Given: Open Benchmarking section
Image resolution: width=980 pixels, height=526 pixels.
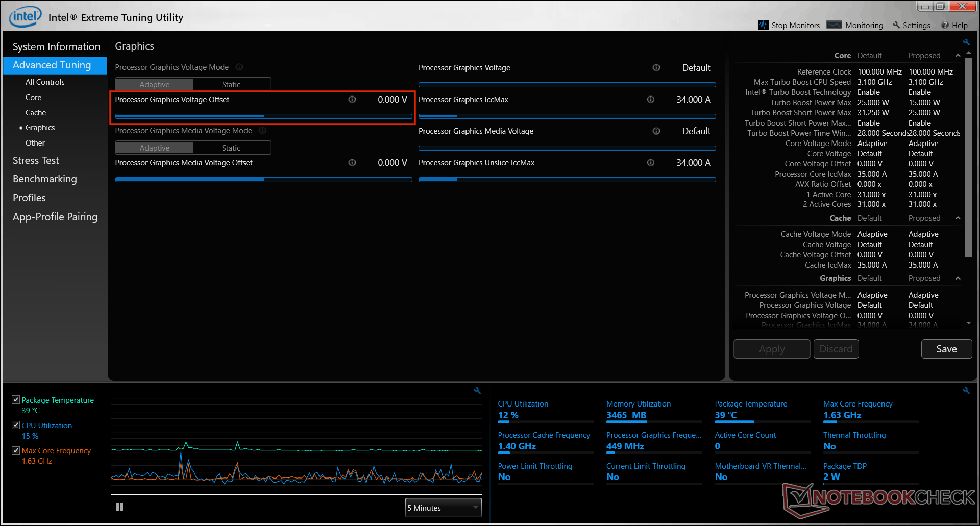Looking at the screenshot, I should (45, 179).
